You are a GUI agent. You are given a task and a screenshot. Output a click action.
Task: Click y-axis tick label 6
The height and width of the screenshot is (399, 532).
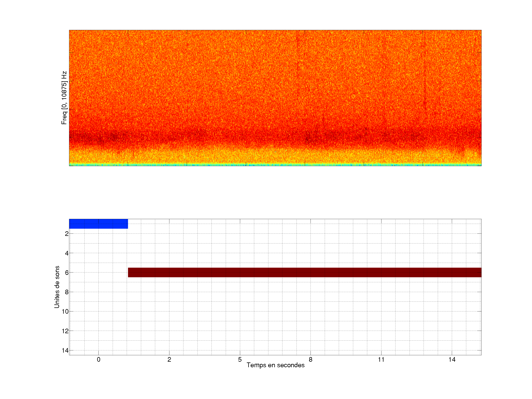pos(67,272)
